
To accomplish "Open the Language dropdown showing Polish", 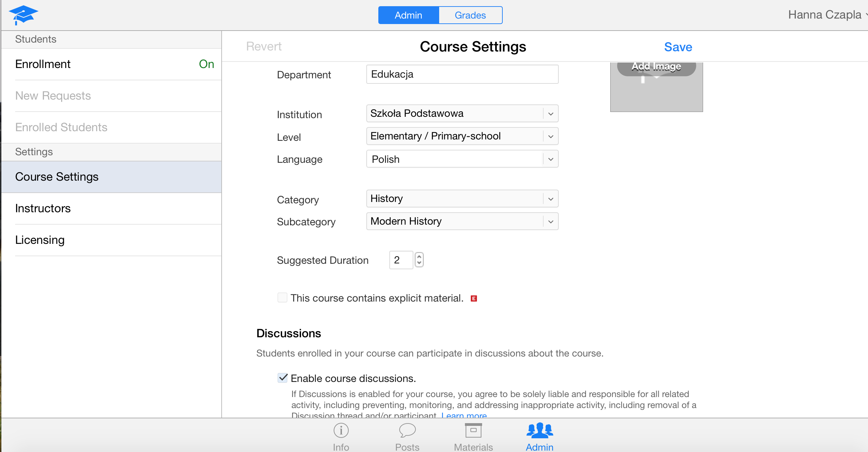I will tap(462, 159).
